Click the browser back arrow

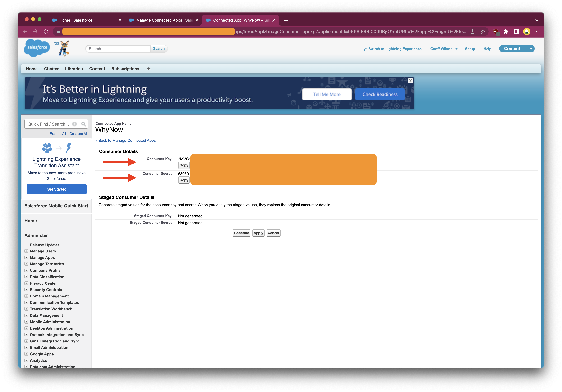pyautogui.click(x=25, y=32)
